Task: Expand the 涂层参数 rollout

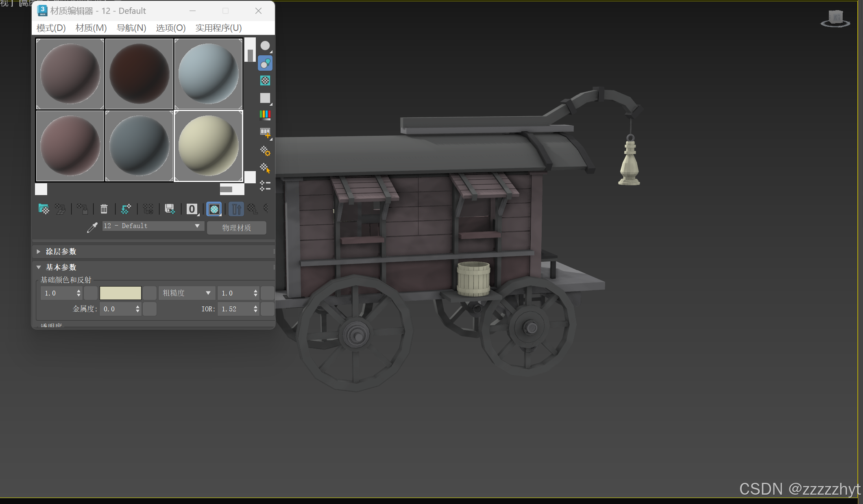Action: 61,252
